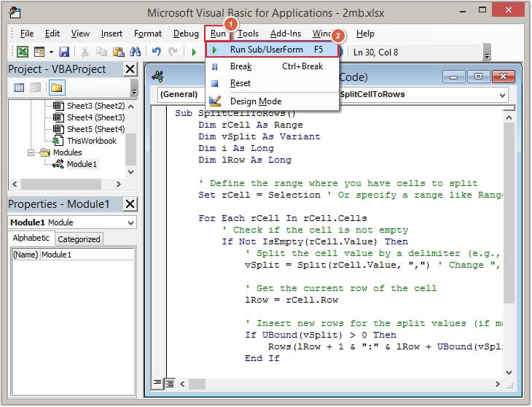The height and width of the screenshot is (407, 532).
Task: Click the View Microsoft Excel toolbar icon
Action: coord(23,52)
